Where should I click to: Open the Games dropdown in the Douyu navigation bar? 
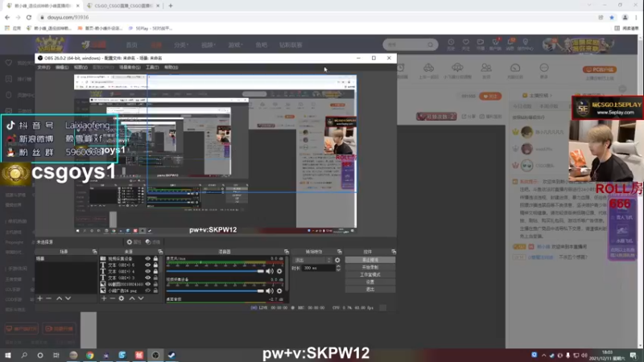point(235,45)
